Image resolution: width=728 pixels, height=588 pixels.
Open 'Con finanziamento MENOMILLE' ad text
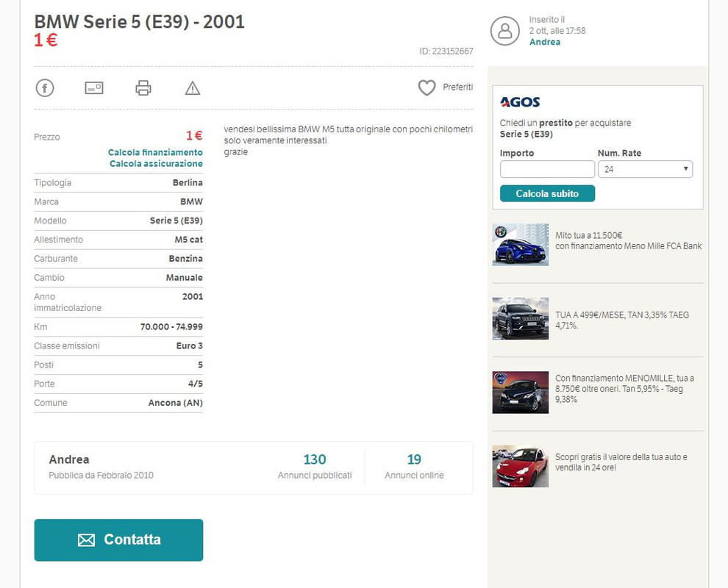click(x=624, y=388)
